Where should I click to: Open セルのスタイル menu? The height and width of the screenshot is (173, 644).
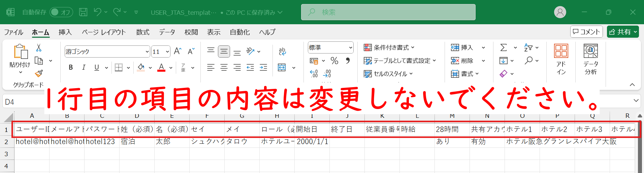[388, 74]
